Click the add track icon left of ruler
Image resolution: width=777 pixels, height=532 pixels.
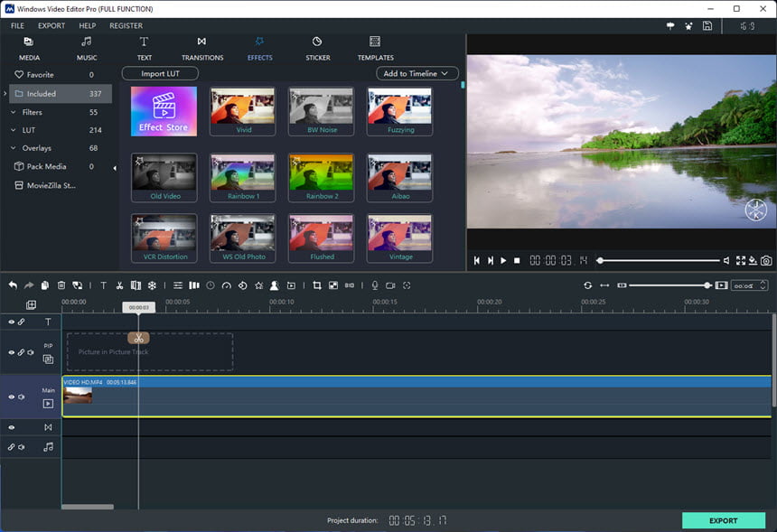32,304
